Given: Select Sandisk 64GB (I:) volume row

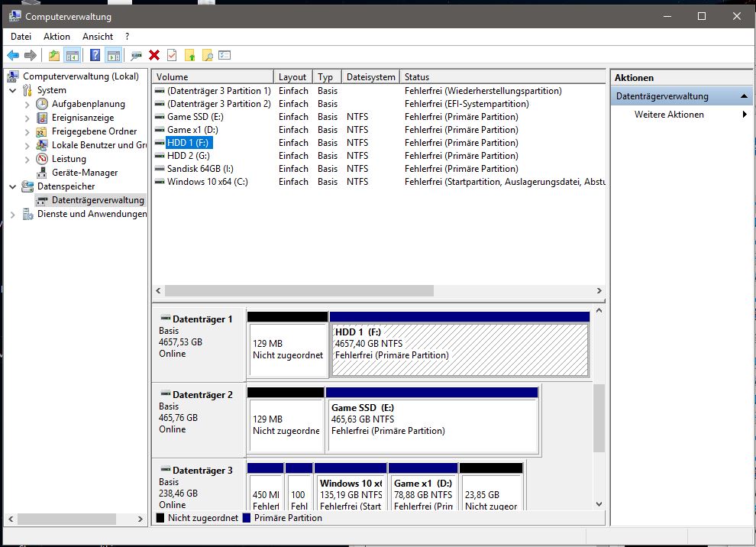Looking at the screenshot, I should [x=379, y=169].
